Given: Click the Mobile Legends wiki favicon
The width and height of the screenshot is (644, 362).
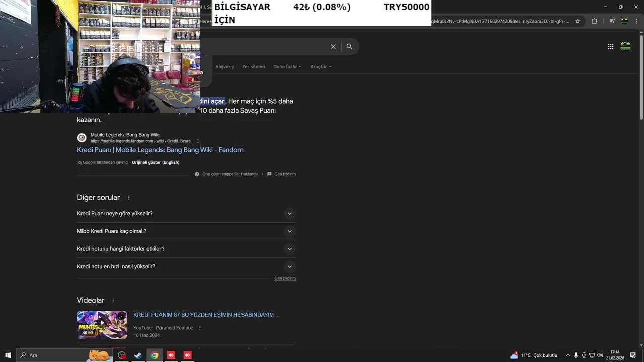Looking at the screenshot, I should pyautogui.click(x=82, y=138).
